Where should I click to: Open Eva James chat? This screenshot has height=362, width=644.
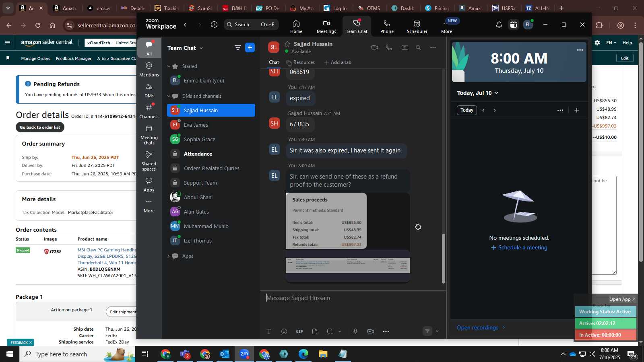click(211, 125)
